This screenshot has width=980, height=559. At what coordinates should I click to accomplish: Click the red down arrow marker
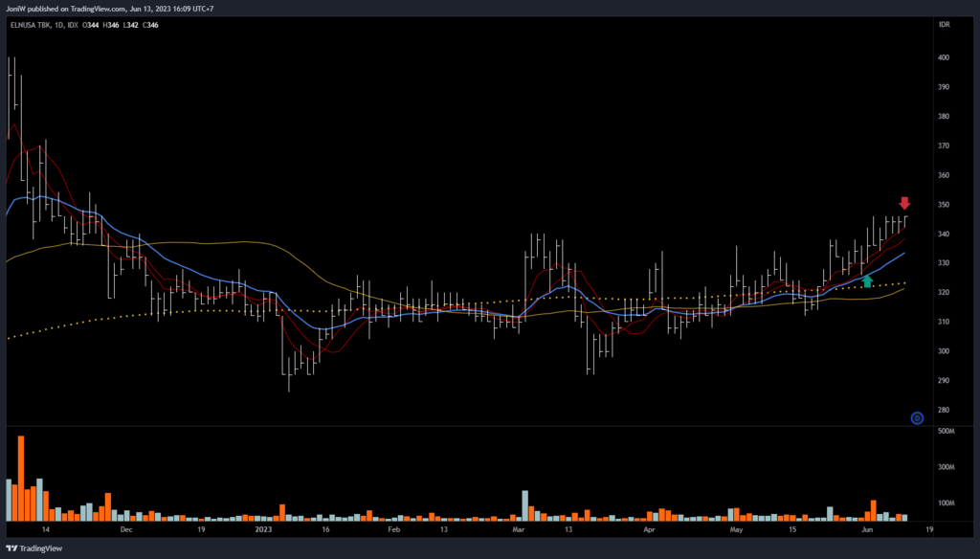tap(904, 203)
